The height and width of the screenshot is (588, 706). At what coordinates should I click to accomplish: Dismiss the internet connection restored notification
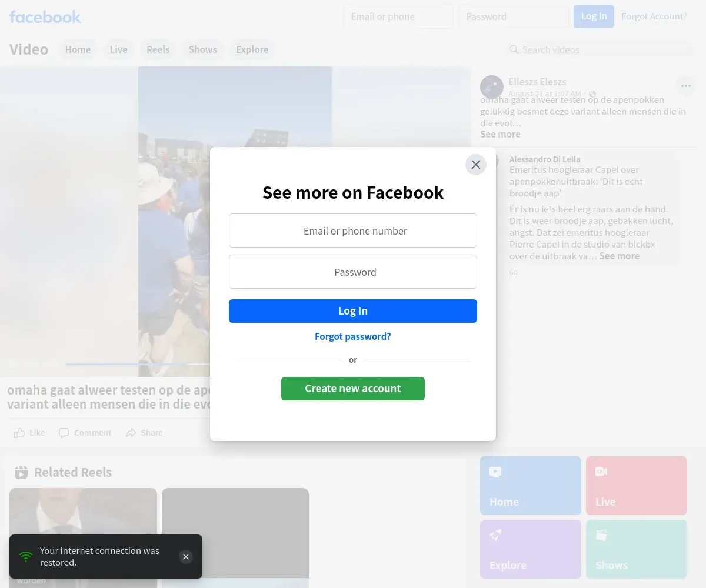click(x=186, y=557)
